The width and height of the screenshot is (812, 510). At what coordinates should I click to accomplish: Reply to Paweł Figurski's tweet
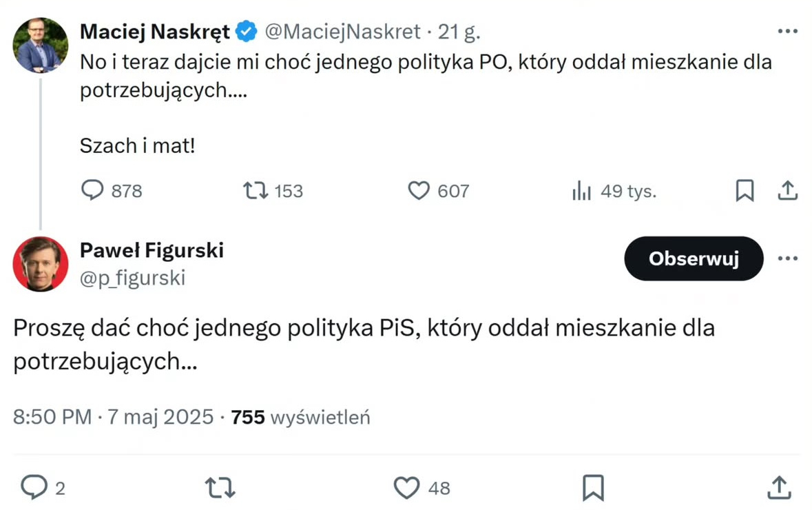[33, 487]
